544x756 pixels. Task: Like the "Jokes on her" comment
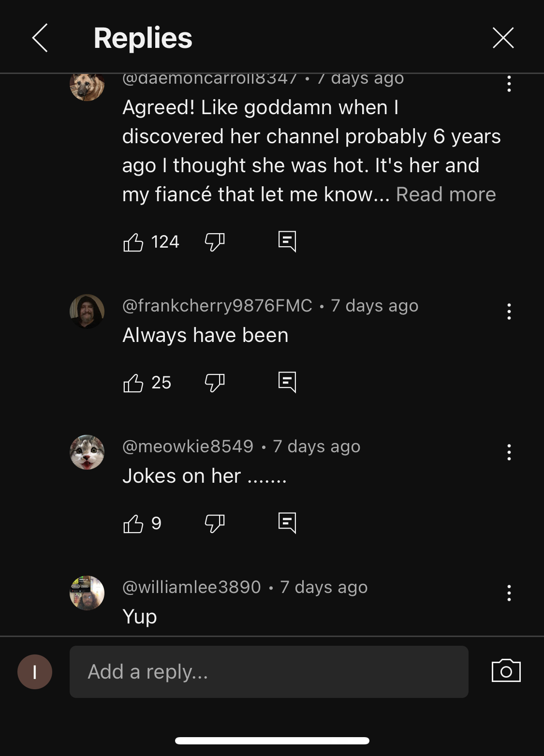pos(133,523)
